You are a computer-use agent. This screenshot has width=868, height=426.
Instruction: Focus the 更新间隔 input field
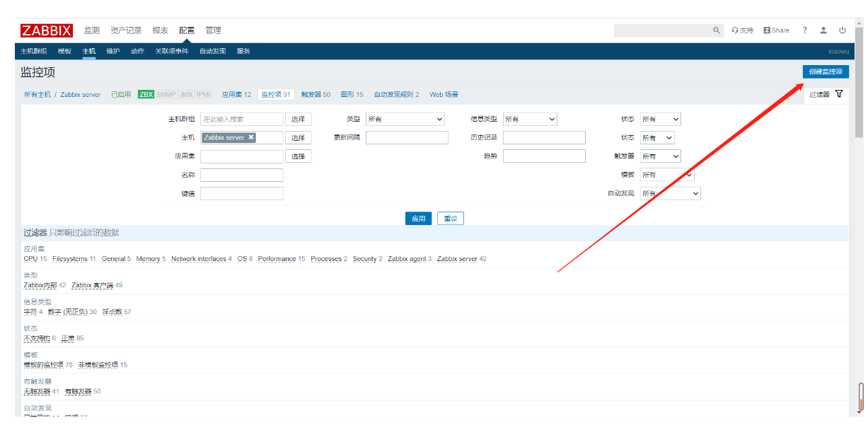point(407,138)
